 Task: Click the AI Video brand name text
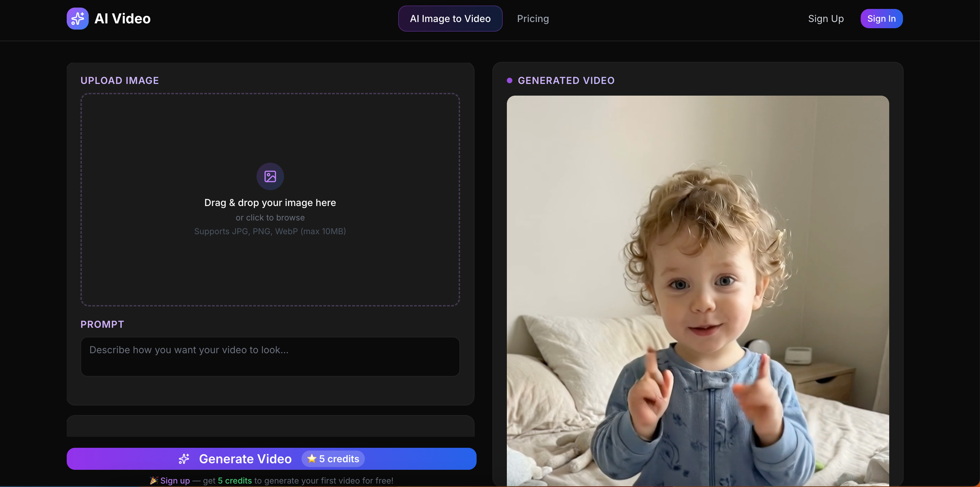pos(122,19)
